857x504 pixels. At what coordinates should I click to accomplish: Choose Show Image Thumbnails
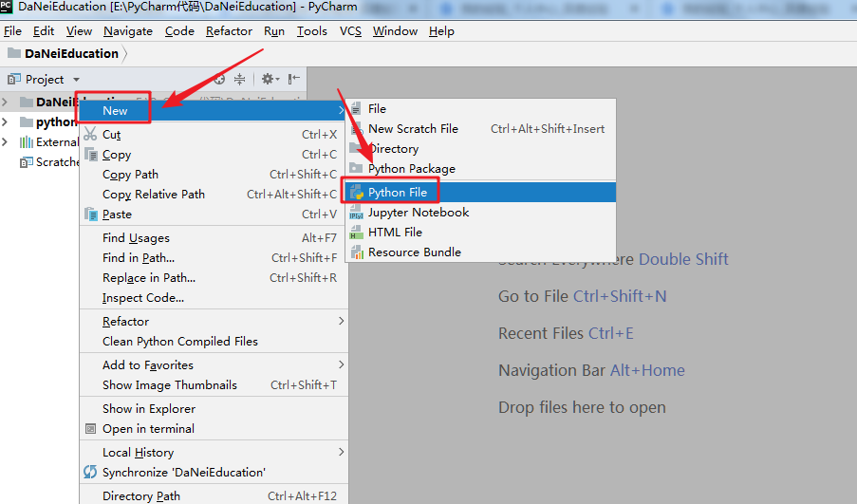click(x=214, y=384)
